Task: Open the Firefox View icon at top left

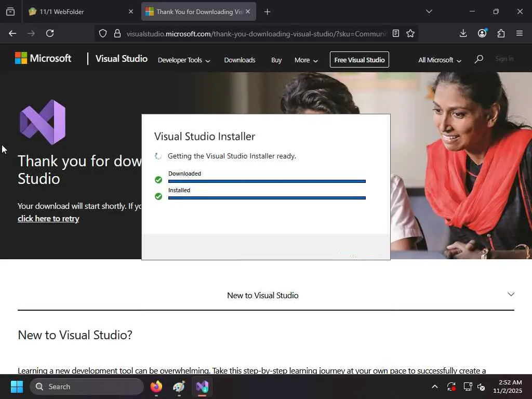Action: (10, 11)
